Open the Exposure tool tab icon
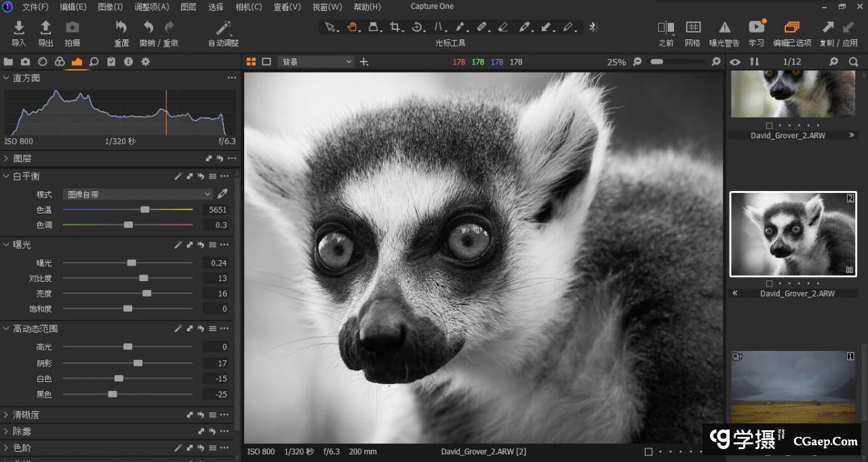 pyautogui.click(x=77, y=62)
